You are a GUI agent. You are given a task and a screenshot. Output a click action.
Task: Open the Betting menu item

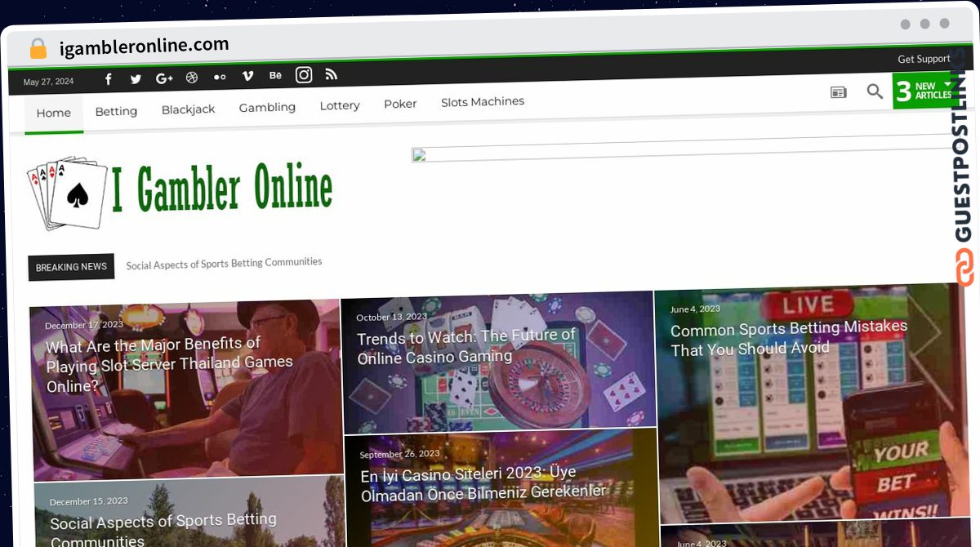click(116, 111)
